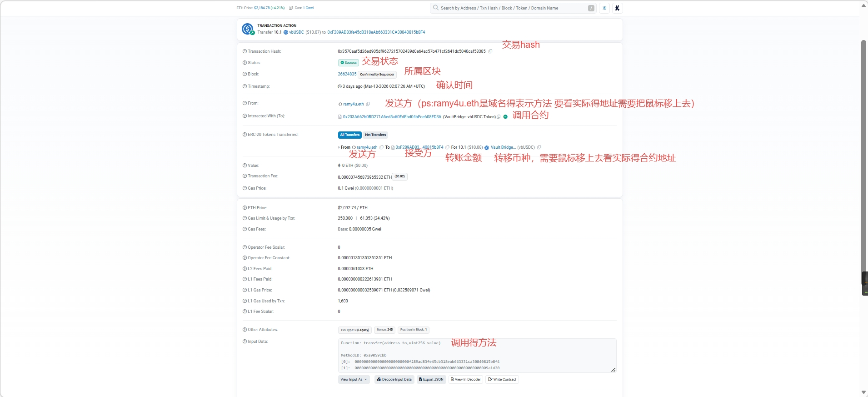The height and width of the screenshot is (397, 868).
Task: Copy recipient 0xF289AD83 address in transfer row
Action: click(448, 147)
